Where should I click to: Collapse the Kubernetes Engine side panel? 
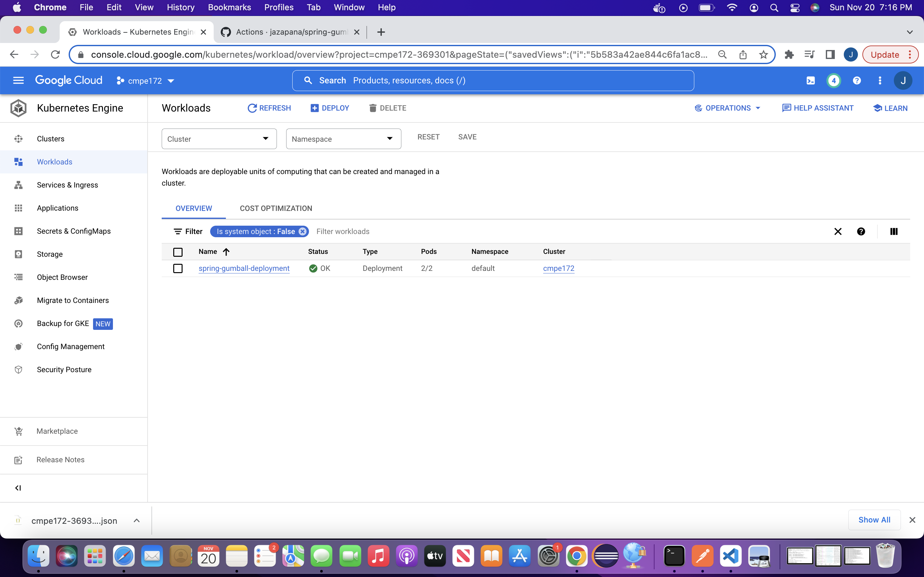tap(18, 488)
